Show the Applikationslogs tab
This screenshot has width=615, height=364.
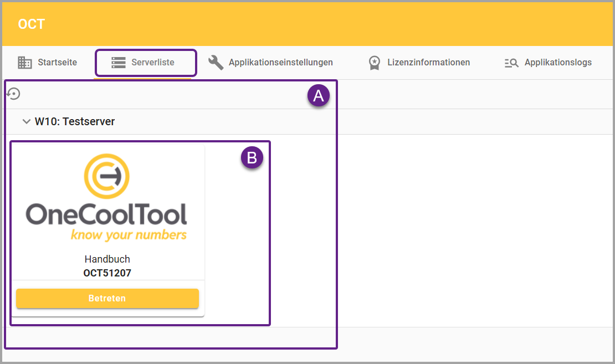tap(558, 63)
